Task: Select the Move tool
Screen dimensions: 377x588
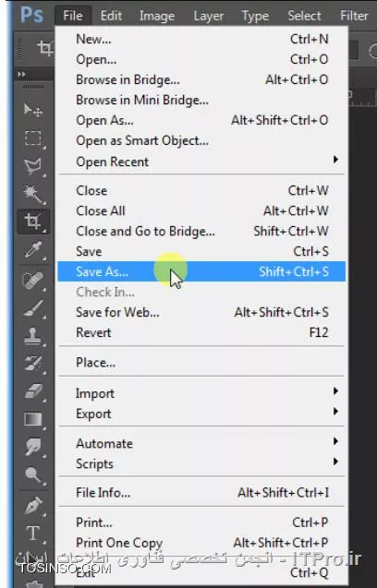Action: pyautogui.click(x=33, y=110)
